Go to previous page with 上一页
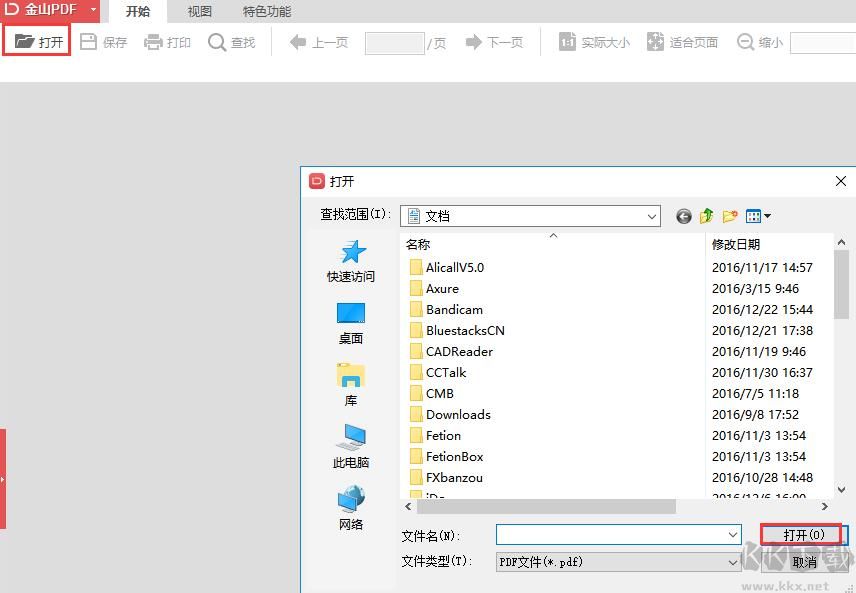The height and width of the screenshot is (593, 856). [317, 42]
